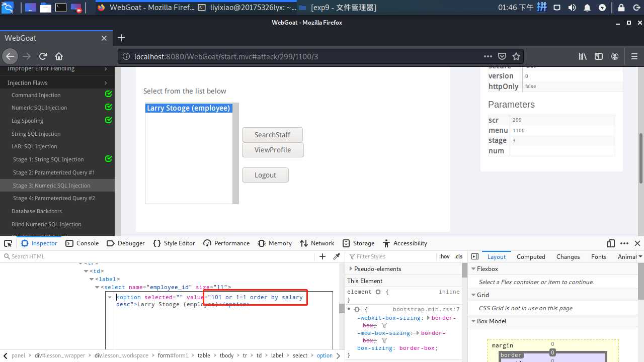This screenshot has height=362, width=644.
Task: Open the Accessibility tab
Action: point(405,243)
